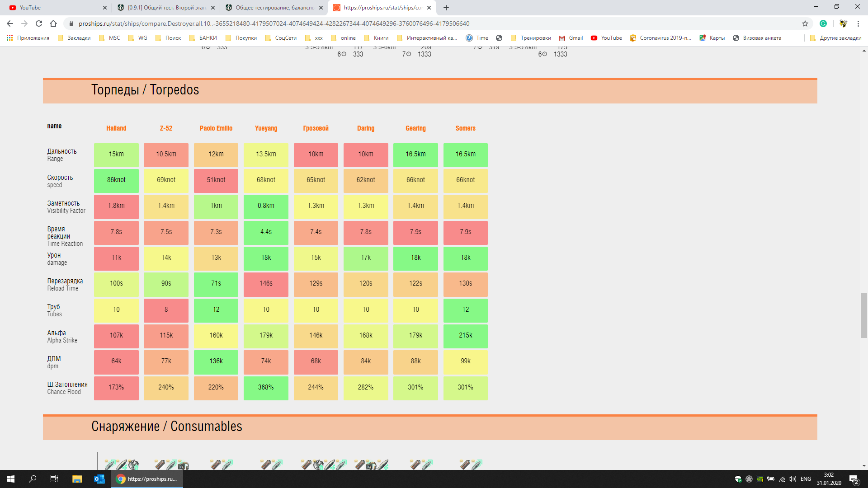Select the proships.ru stat tab
Image resolution: width=868 pixels, height=488 pixels.
point(382,8)
